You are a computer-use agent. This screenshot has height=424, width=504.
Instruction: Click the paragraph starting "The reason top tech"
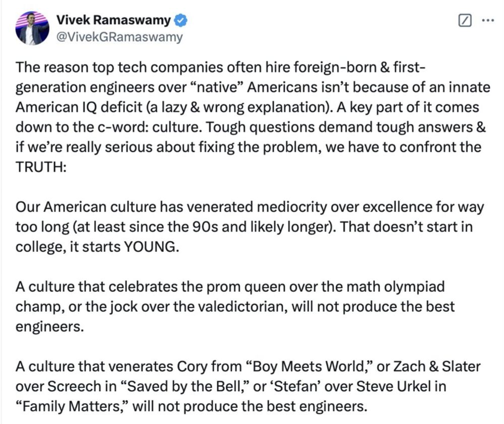pos(253,117)
